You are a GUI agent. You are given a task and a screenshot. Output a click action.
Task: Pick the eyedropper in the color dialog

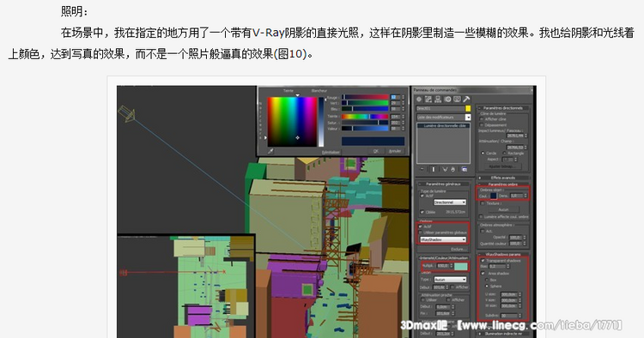[x=270, y=151]
